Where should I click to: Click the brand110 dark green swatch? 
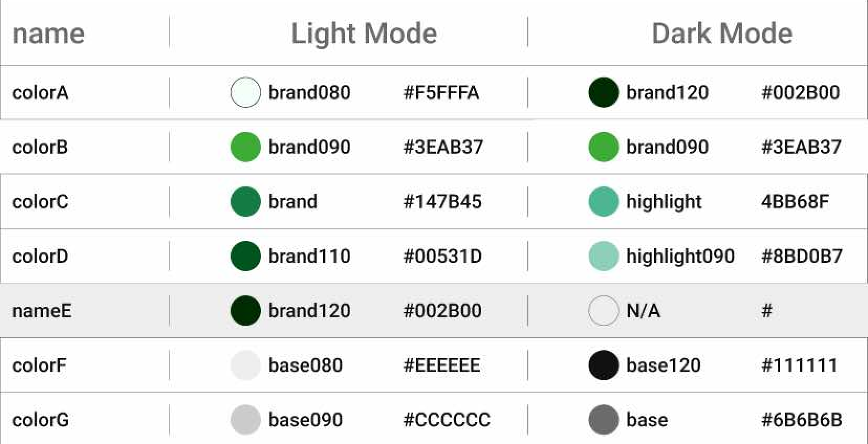point(245,256)
